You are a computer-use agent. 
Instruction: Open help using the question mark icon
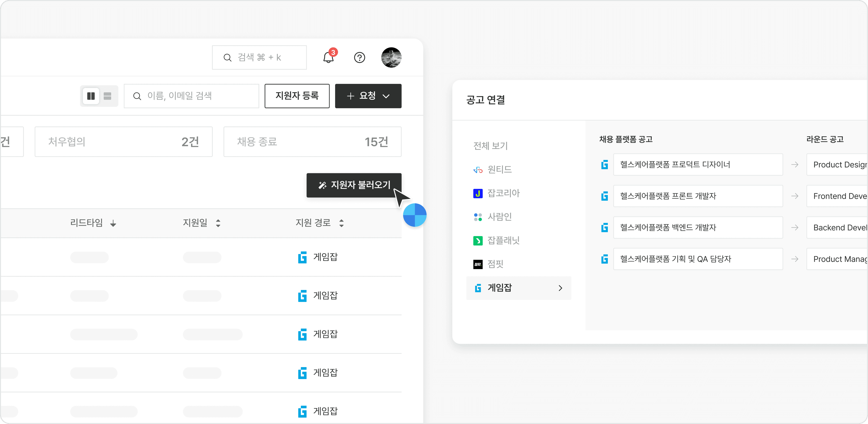[359, 58]
